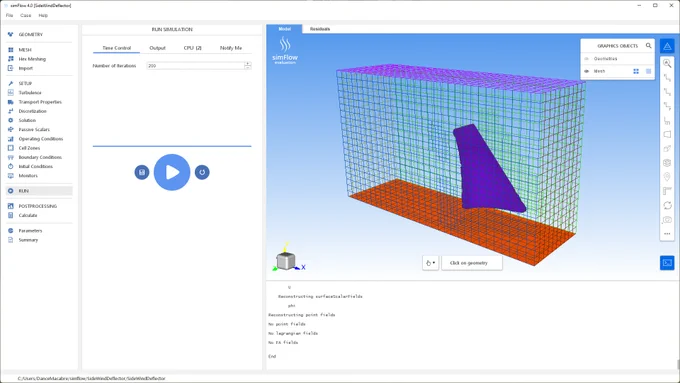Open Initial Conditions panel

click(36, 167)
